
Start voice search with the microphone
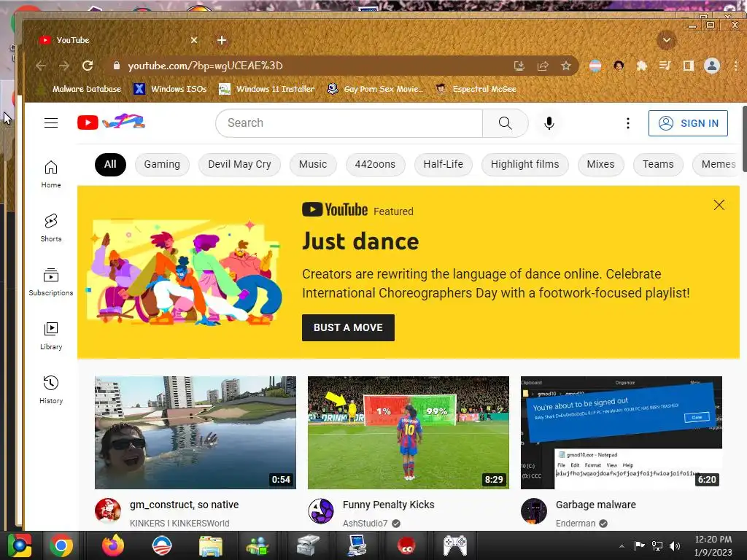point(549,122)
